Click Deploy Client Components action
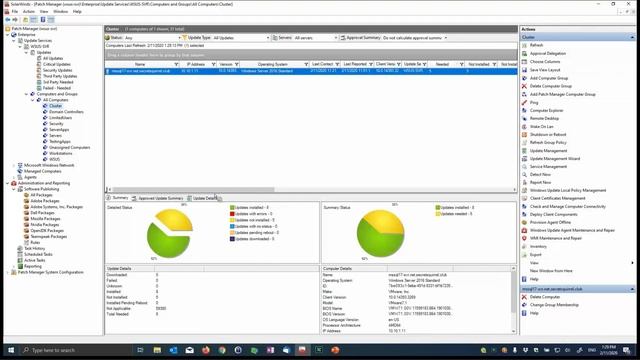This screenshot has height=360, width=640. pyautogui.click(x=553, y=214)
